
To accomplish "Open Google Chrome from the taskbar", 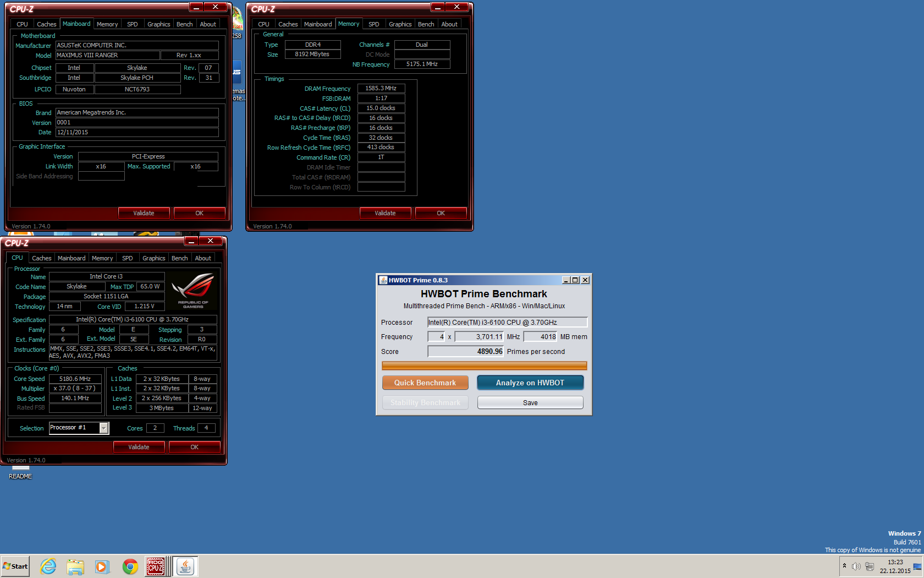I will [x=130, y=566].
